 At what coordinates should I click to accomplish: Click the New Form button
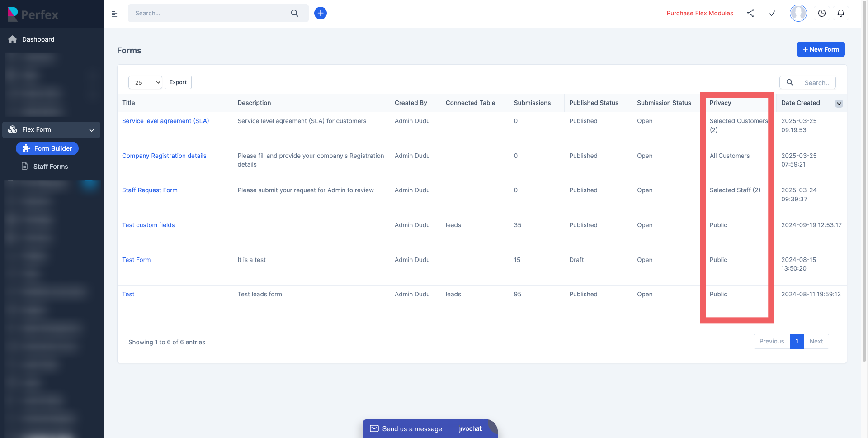point(821,49)
